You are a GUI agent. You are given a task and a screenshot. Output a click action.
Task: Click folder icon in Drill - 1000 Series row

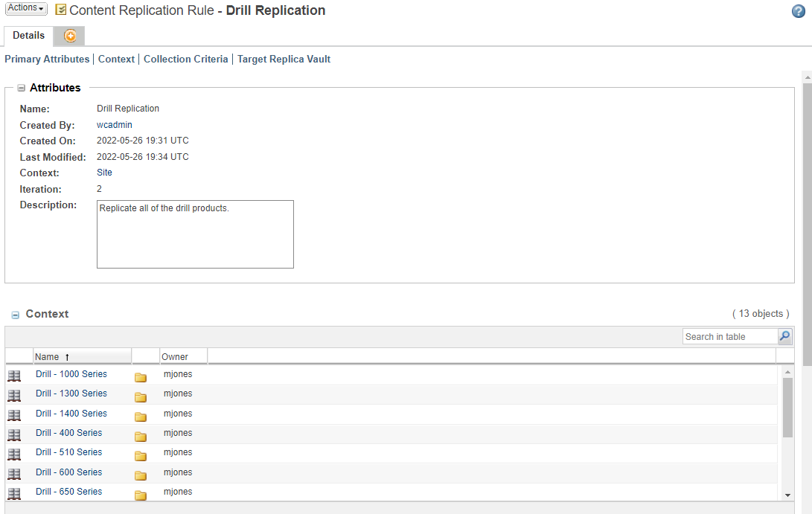pyautogui.click(x=141, y=377)
